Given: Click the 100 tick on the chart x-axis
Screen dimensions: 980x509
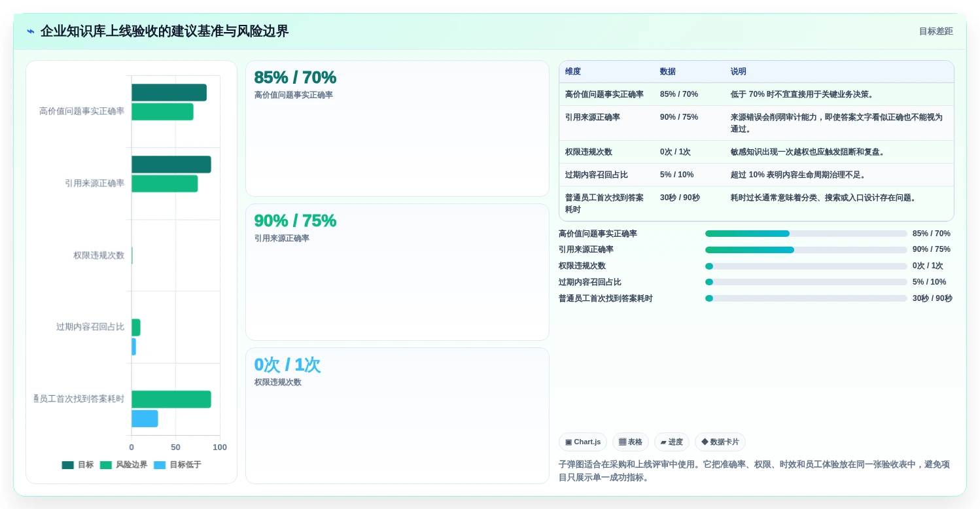Looking at the screenshot, I should tap(220, 448).
